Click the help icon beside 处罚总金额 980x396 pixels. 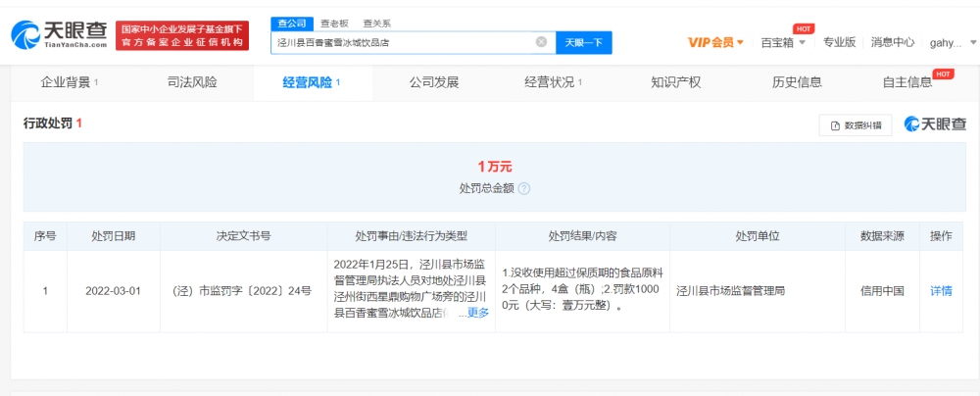[523, 188]
